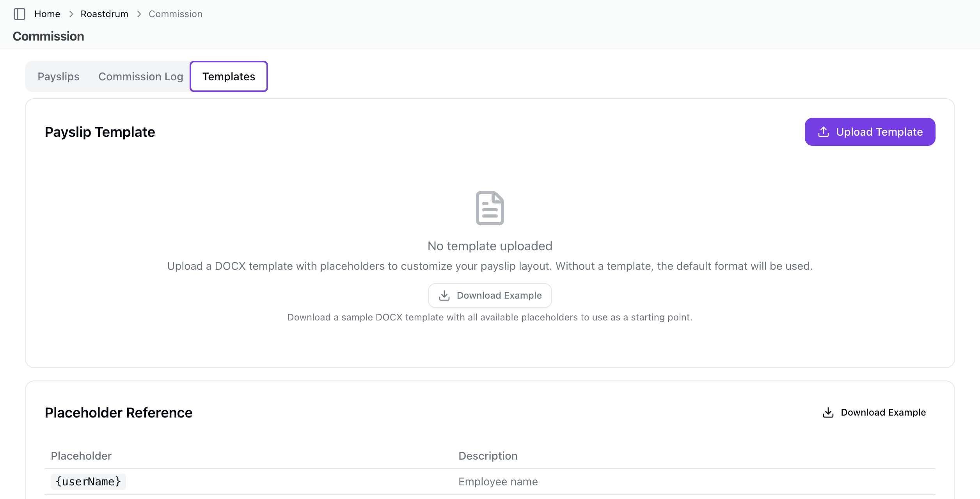Click the Placeholder column header
This screenshot has width=980, height=499.
[x=81, y=456]
